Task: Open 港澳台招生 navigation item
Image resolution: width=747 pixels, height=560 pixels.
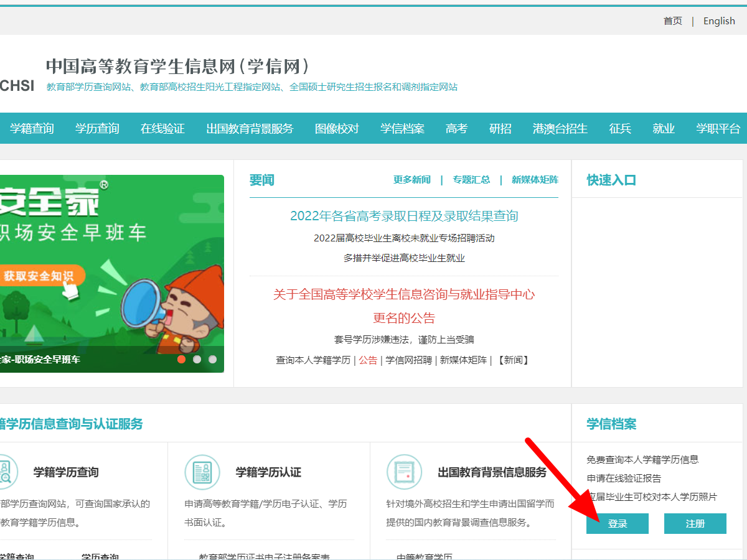Action: tap(560, 129)
